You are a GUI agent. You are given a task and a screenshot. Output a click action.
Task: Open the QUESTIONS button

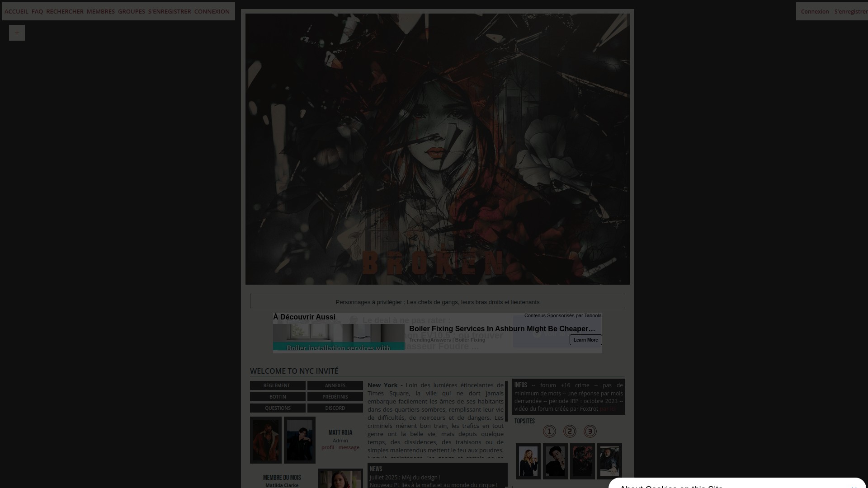pos(278,408)
